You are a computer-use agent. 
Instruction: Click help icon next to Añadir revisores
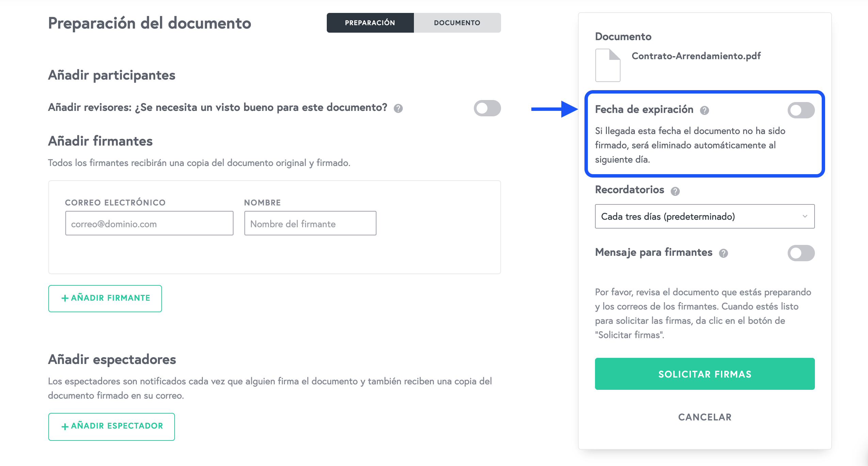[x=398, y=109]
